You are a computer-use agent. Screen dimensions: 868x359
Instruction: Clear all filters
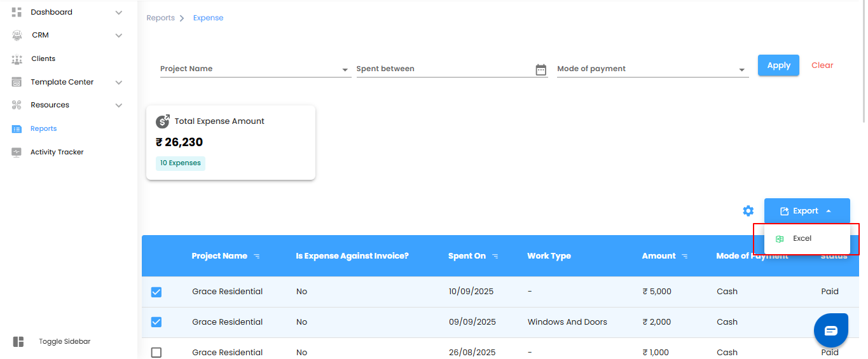[x=822, y=65]
